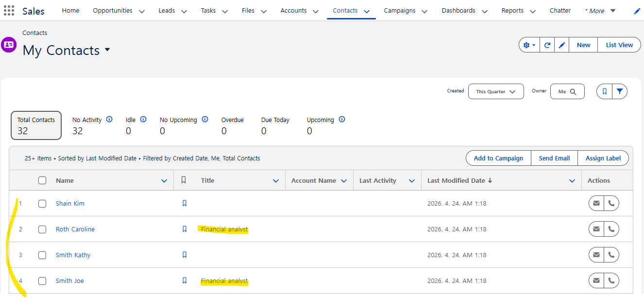The image size is (644, 298).
Task: Tick the Smith Joe row checkbox
Action: pos(42,281)
